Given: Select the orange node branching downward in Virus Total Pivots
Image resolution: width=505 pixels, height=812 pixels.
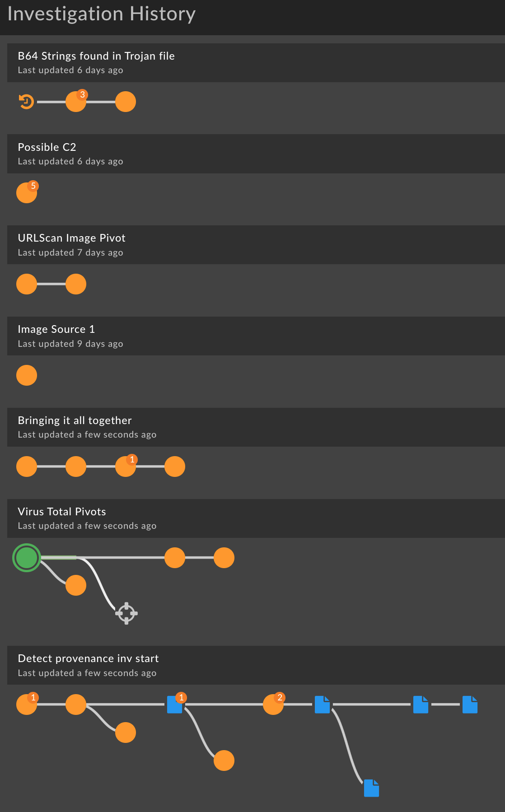Looking at the screenshot, I should point(76,585).
